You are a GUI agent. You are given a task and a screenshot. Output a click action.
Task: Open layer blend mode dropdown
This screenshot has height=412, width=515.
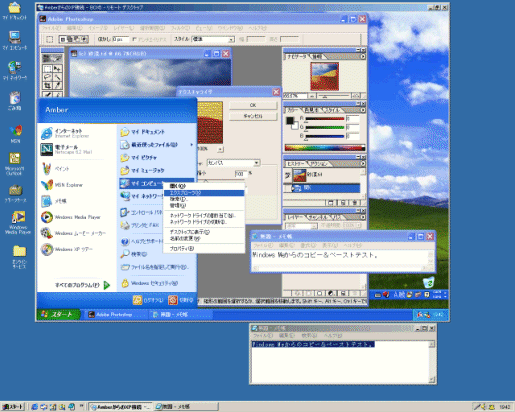[301, 226]
